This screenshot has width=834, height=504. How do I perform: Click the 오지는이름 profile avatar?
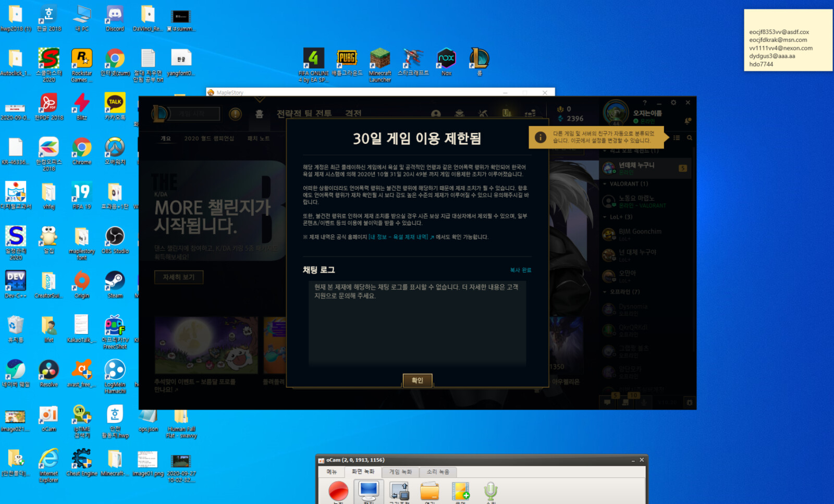[x=616, y=112]
